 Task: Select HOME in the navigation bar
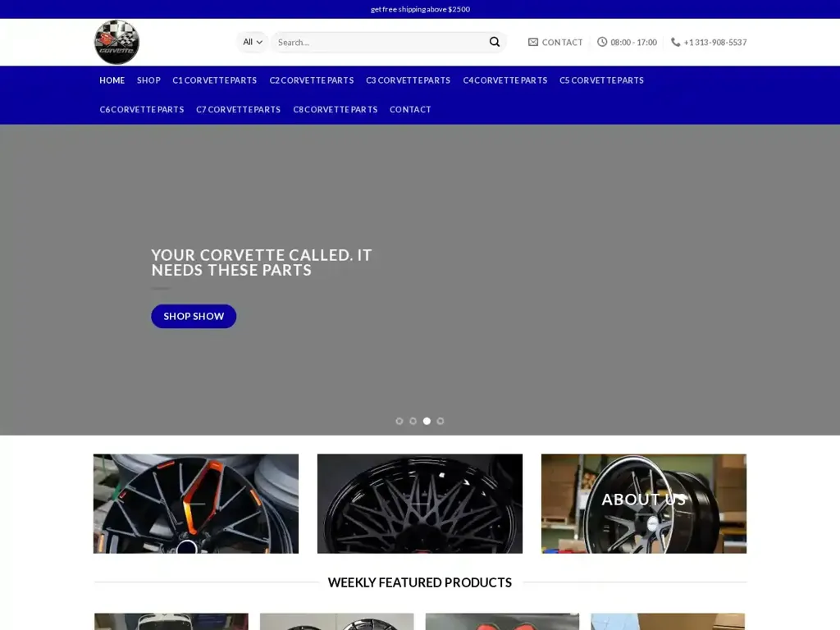112,80
